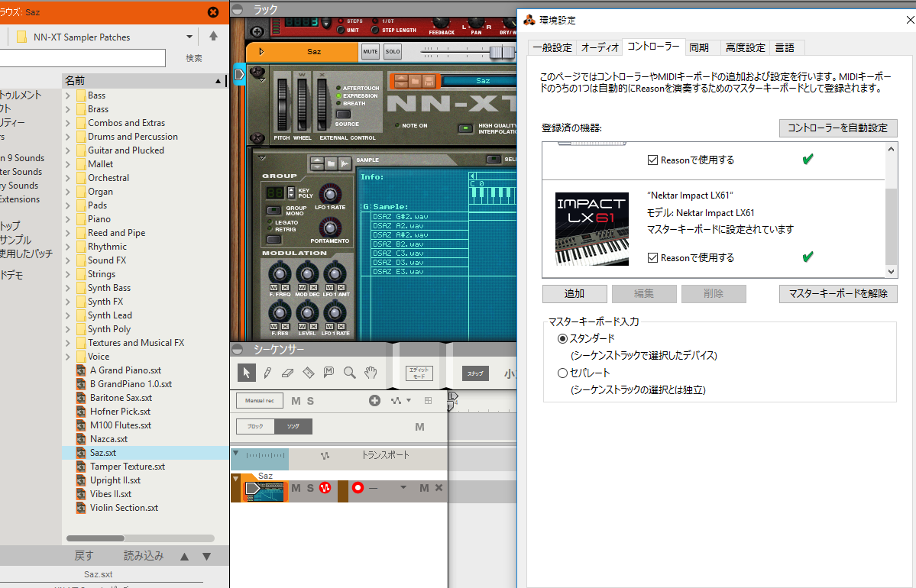
Task: Click the Transport track automation icon
Action: click(x=325, y=455)
